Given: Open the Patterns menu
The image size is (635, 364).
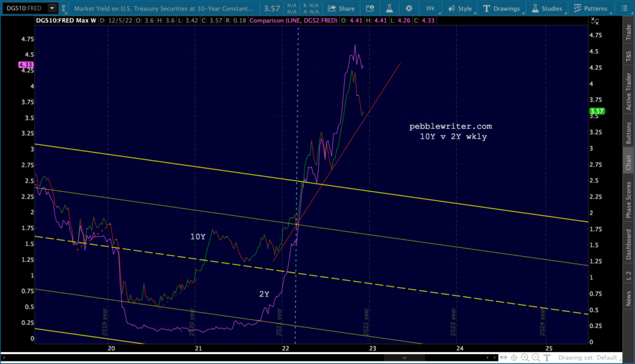Looking at the screenshot, I should (x=590, y=8).
